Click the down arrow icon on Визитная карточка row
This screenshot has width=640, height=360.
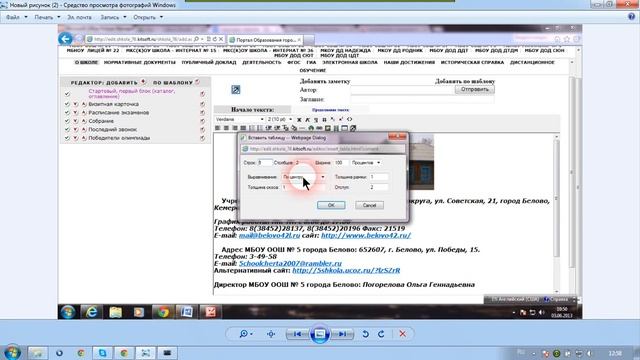tap(76, 104)
